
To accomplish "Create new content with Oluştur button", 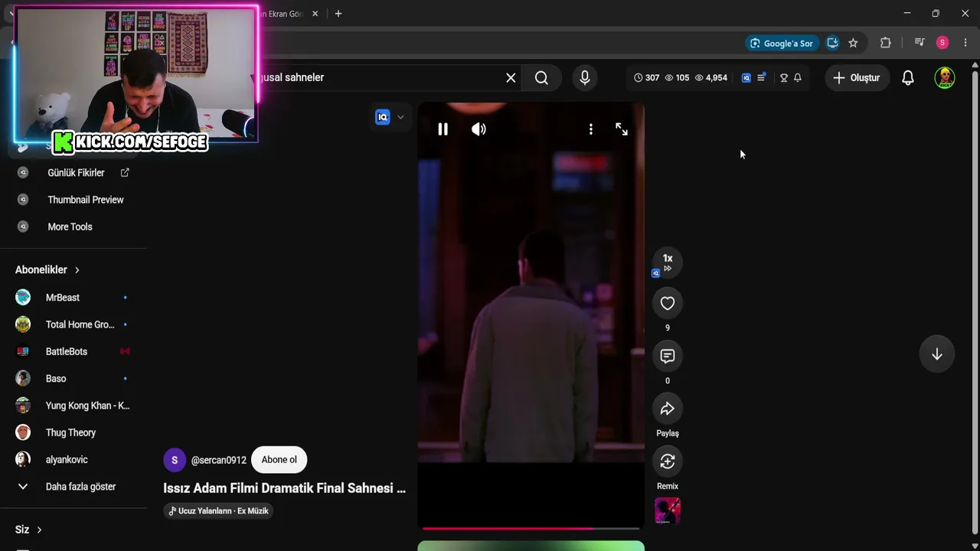I will click(x=857, y=77).
